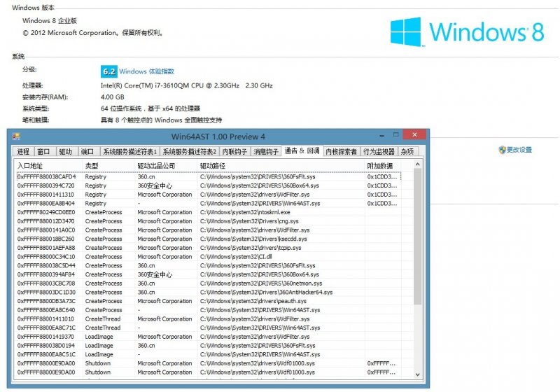Image resolution: width=560 pixels, height=392 pixels.
Task: Select the tcpip.sys driver row
Action: (209, 248)
